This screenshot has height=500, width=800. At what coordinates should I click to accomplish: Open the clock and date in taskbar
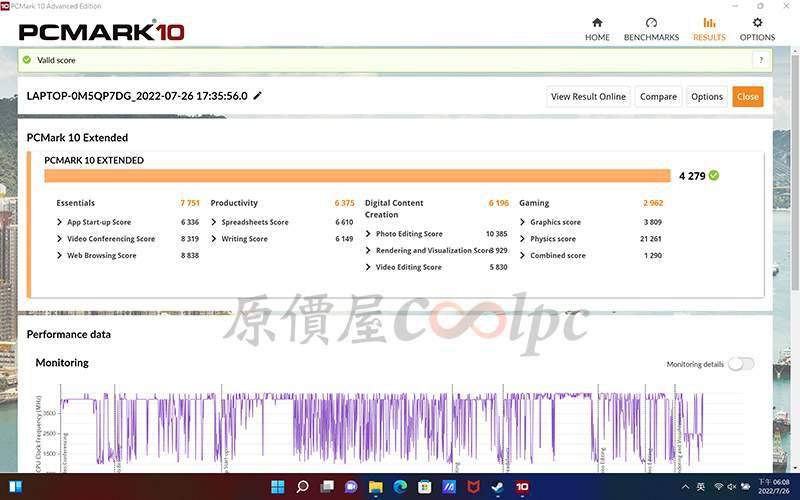pyautogui.click(x=773, y=487)
